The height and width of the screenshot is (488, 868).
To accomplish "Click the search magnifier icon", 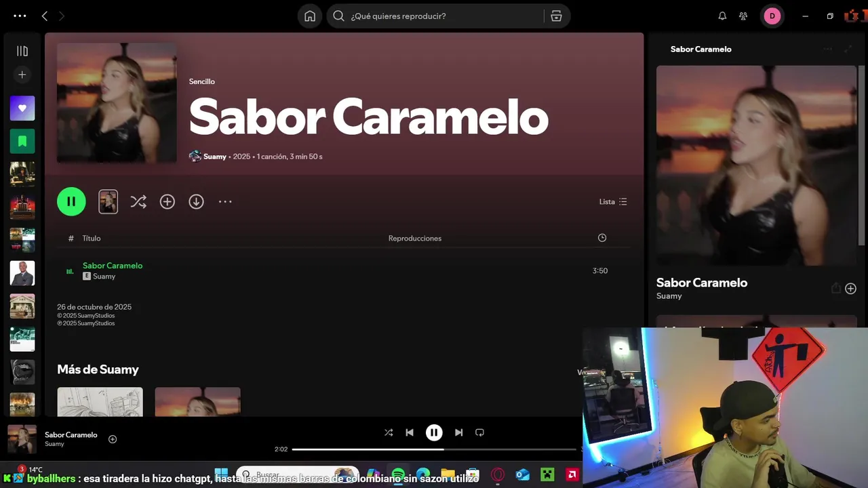I will tap(338, 16).
